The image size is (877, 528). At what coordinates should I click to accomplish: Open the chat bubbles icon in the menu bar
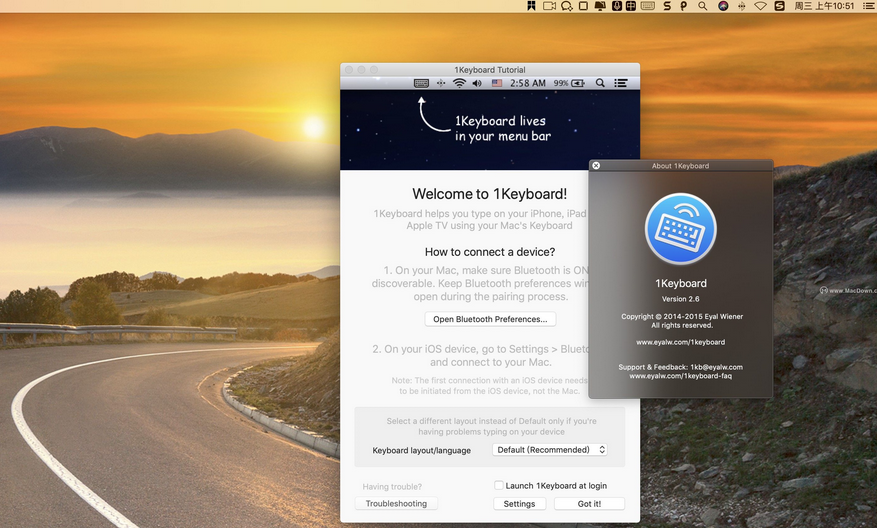point(567,6)
